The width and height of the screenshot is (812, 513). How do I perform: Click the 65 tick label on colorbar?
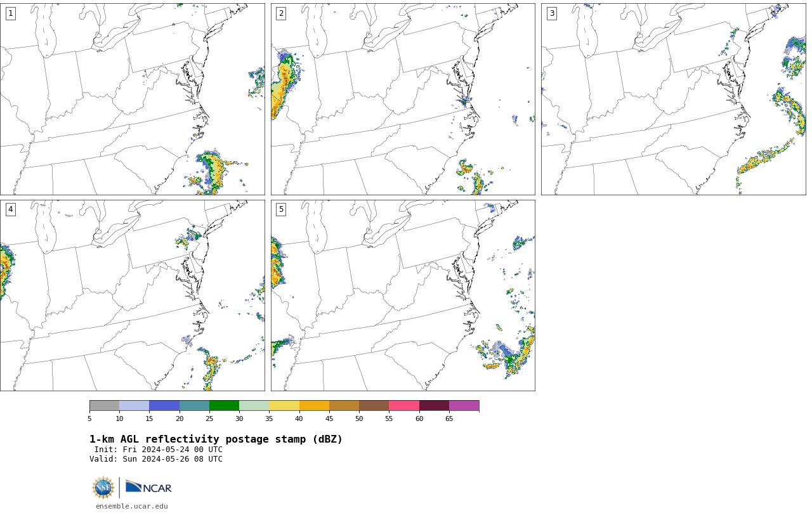(x=449, y=419)
